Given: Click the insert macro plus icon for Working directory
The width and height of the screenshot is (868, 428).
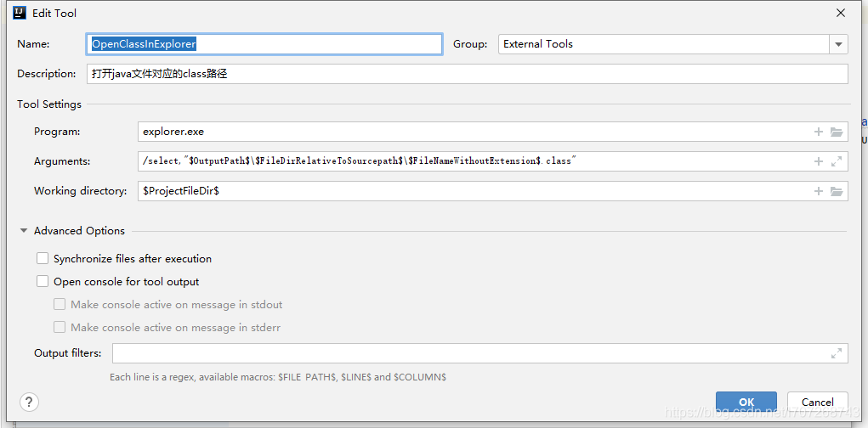Looking at the screenshot, I should (x=819, y=191).
